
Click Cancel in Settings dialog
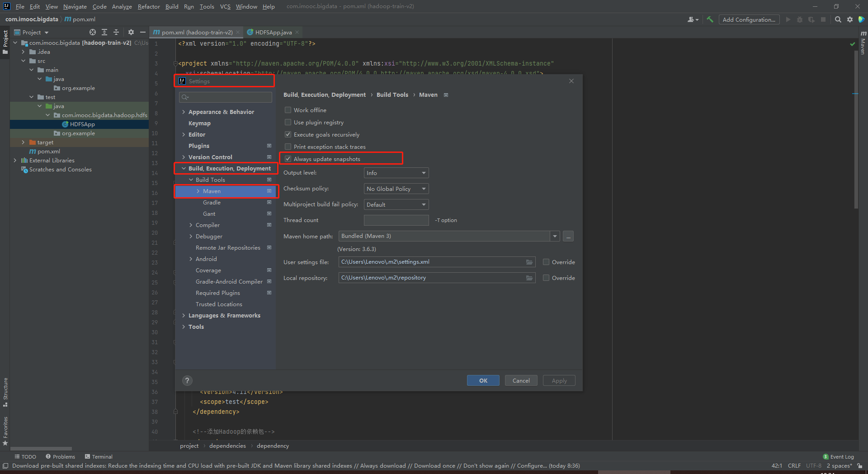[521, 380]
